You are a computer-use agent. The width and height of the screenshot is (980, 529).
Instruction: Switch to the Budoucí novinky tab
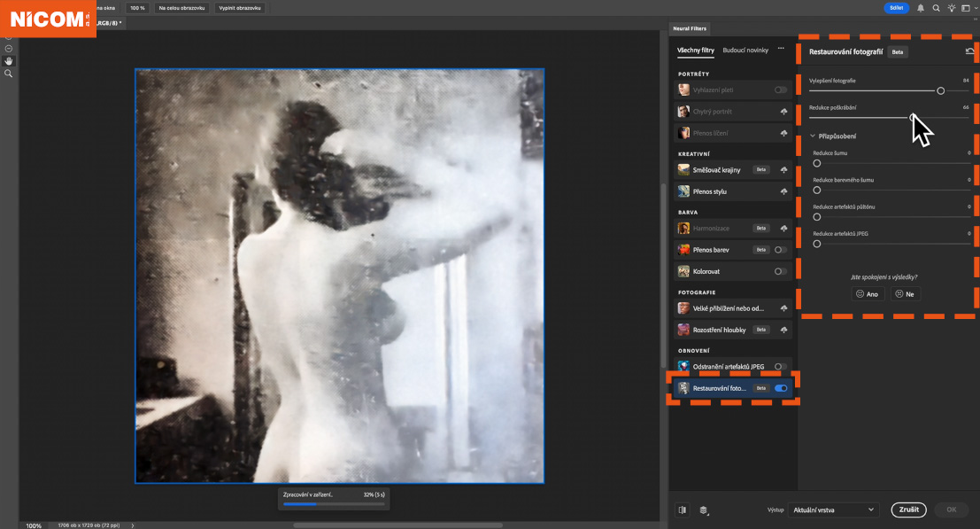tap(745, 51)
